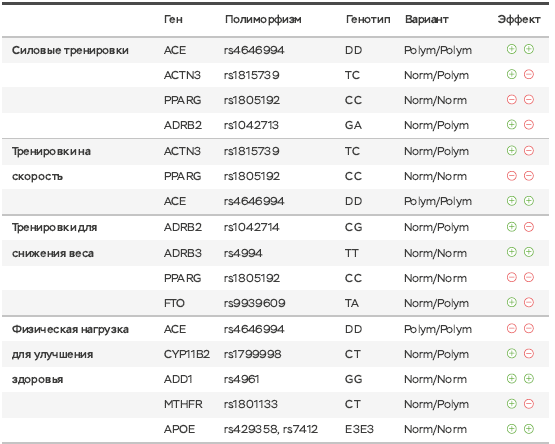Screen dimensions: 555x444
Task: Click first green plus icon in ACE rs4646994 strength row
Action: [511, 49]
